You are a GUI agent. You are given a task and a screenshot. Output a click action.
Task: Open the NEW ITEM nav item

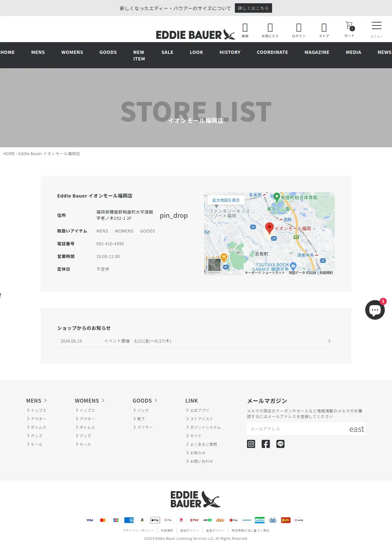coord(139,56)
